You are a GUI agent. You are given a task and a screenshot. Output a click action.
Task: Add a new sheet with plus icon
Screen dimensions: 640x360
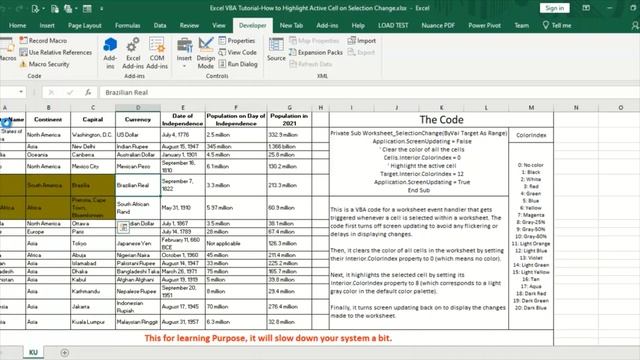64,353
